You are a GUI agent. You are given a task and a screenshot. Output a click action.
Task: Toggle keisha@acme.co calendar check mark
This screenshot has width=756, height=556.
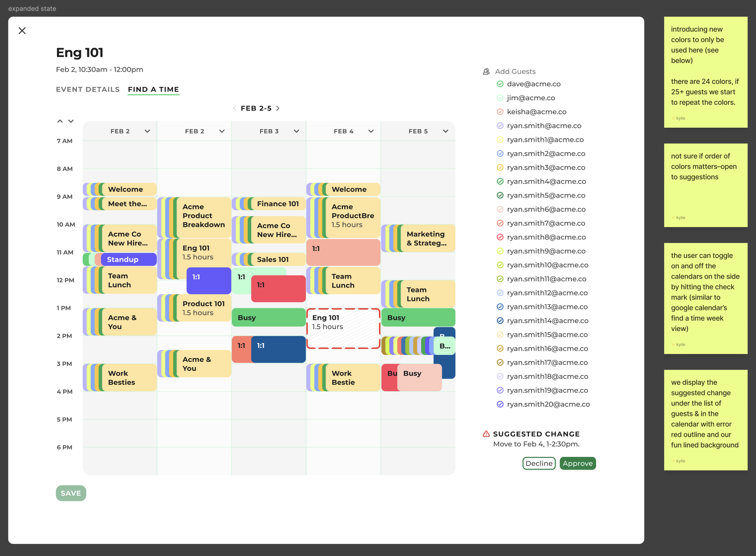[x=500, y=112]
